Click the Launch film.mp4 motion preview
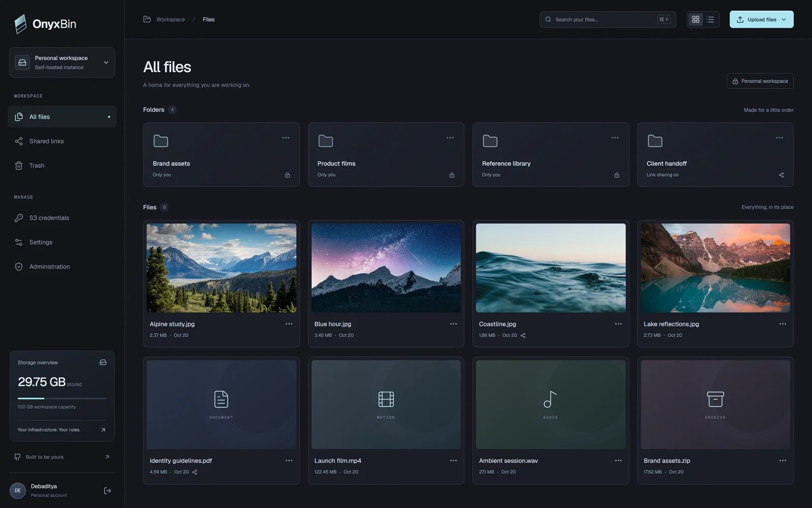 pyautogui.click(x=386, y=404)
